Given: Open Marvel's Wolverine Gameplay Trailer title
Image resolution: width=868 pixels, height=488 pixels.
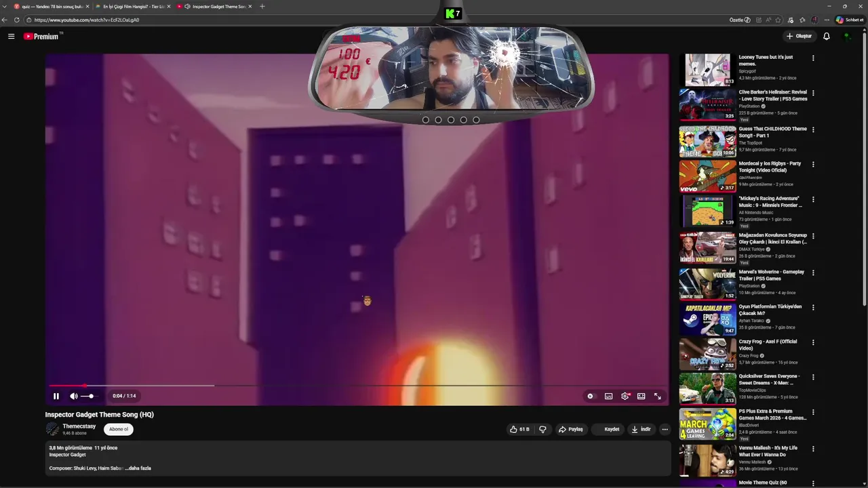Looking at the screenshot, I should (771, 275).
